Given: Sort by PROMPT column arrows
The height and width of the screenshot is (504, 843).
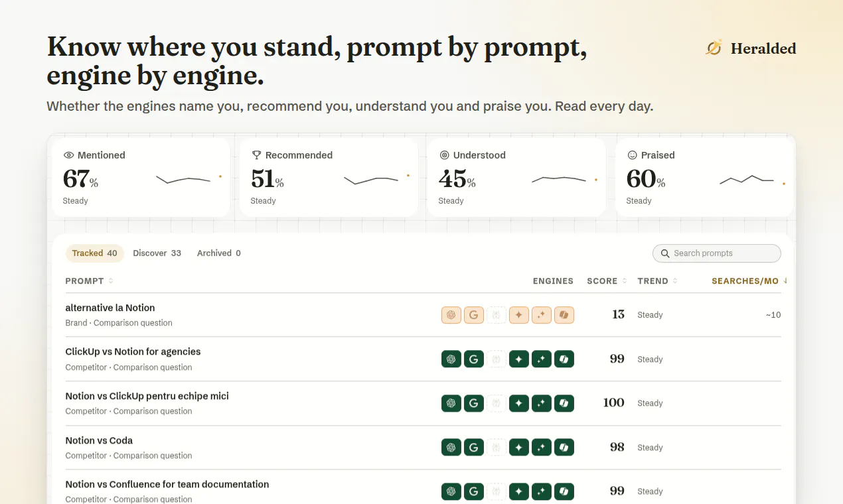Looking at the screenshot, I should pos(111,281).
